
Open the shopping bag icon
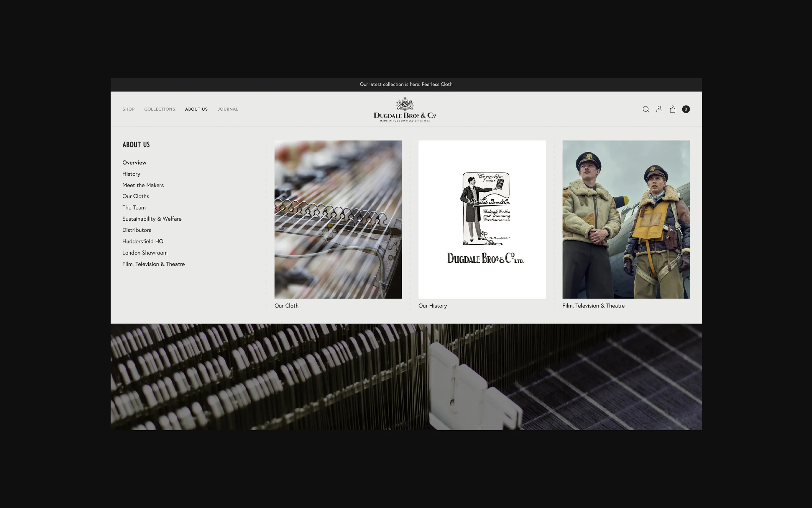pos(673,109)
